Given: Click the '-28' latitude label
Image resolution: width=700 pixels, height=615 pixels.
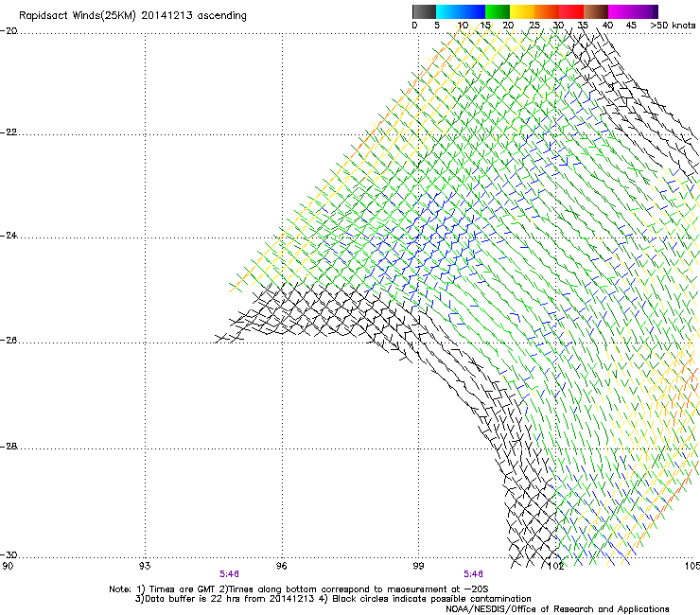Looking at the screenshot, I should pos(9,447).
